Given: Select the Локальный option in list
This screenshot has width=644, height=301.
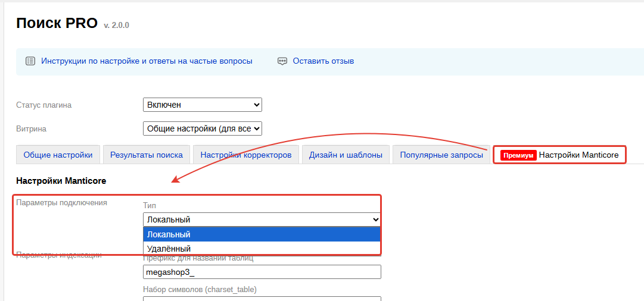Looking at the screenshot, I should coord(262,234).
